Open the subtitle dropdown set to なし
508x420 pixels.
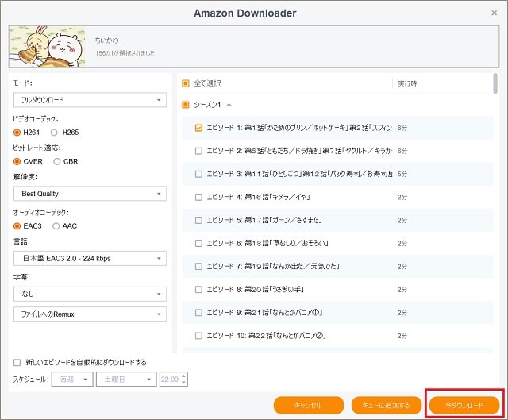pos(90,294)
